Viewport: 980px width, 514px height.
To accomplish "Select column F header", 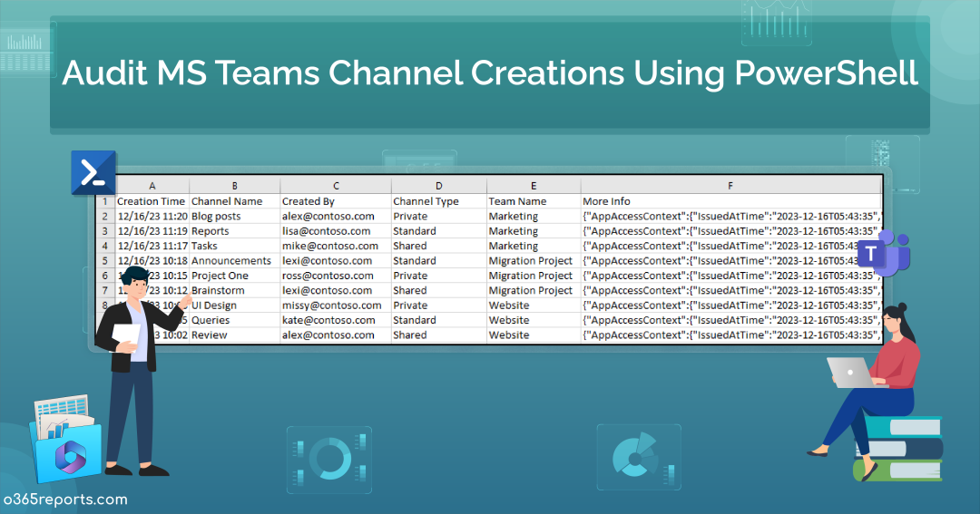I will [730, 186].
